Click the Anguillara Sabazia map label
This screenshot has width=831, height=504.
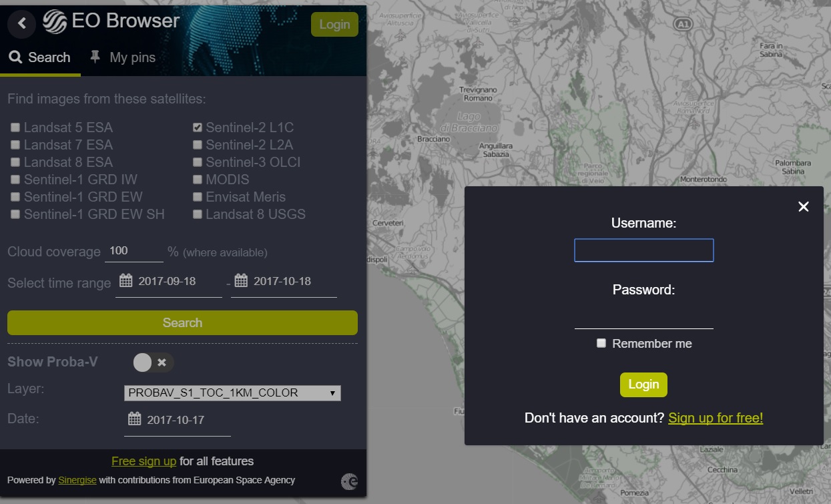pyautogui.click(x=496, y=150)
